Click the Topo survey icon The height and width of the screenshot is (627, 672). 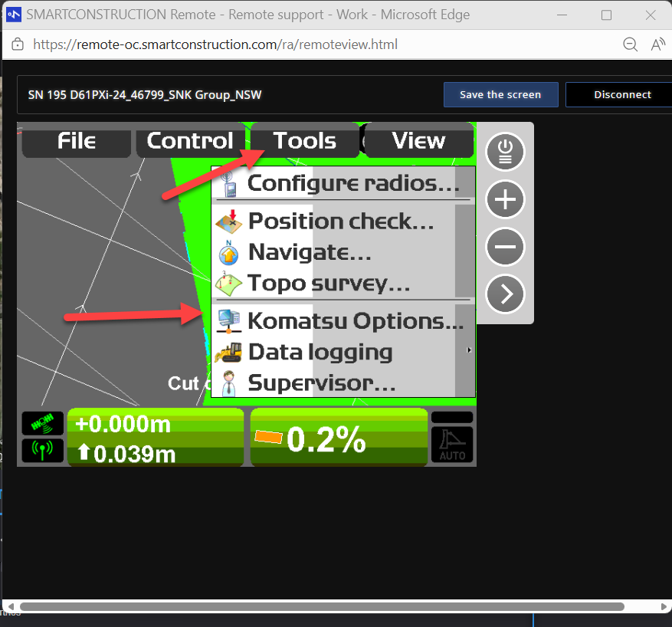228,284
